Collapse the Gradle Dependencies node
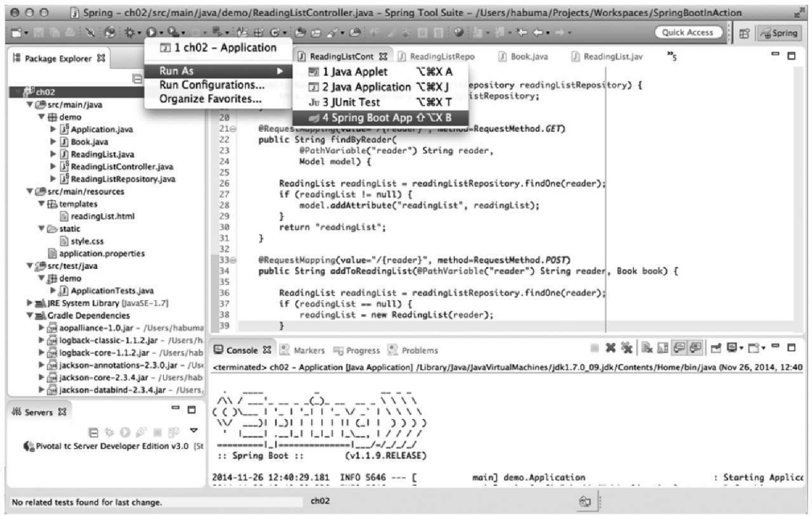The image size is (812, 516). pyautogui.click(x=30, y=315)
